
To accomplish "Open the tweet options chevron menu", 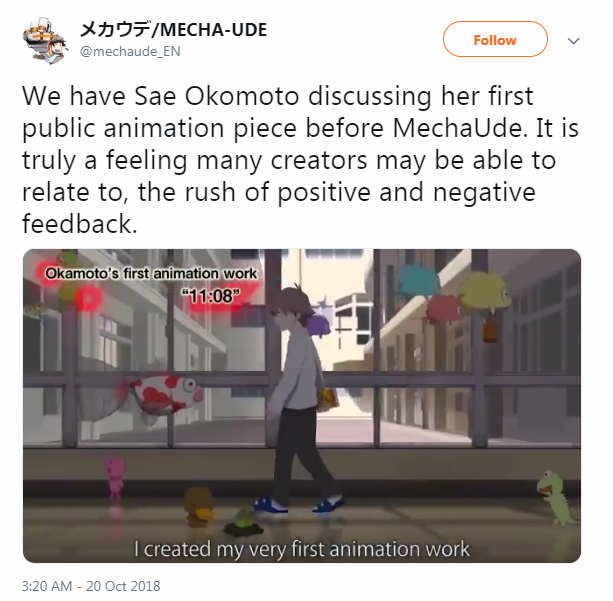I will [573, 41].
